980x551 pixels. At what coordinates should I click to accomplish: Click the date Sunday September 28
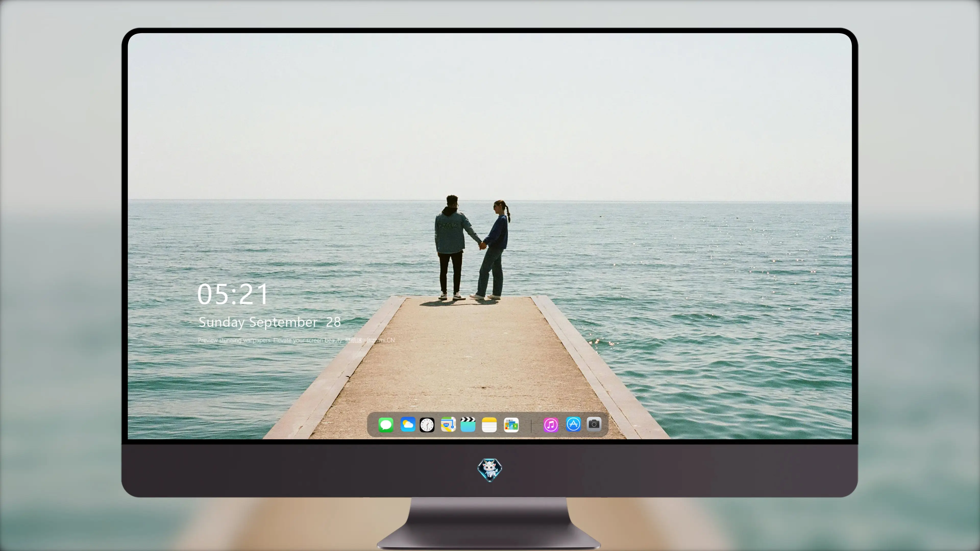[270, 322]
